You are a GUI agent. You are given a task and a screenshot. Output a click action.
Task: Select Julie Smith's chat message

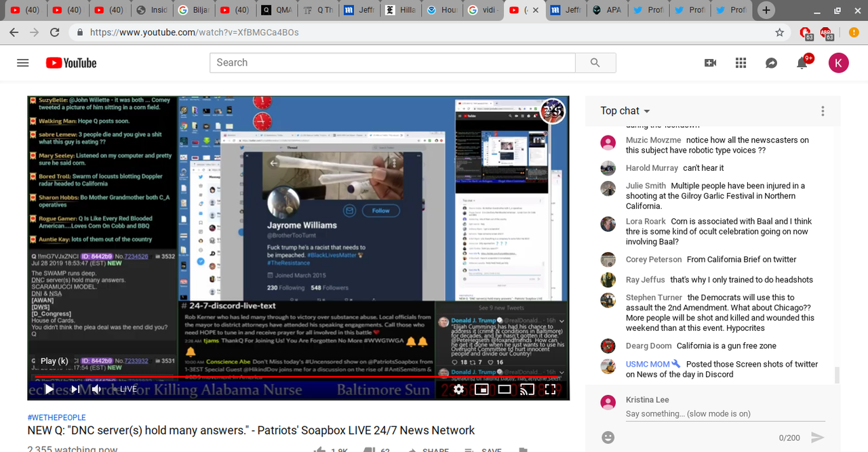click(713, 196)
